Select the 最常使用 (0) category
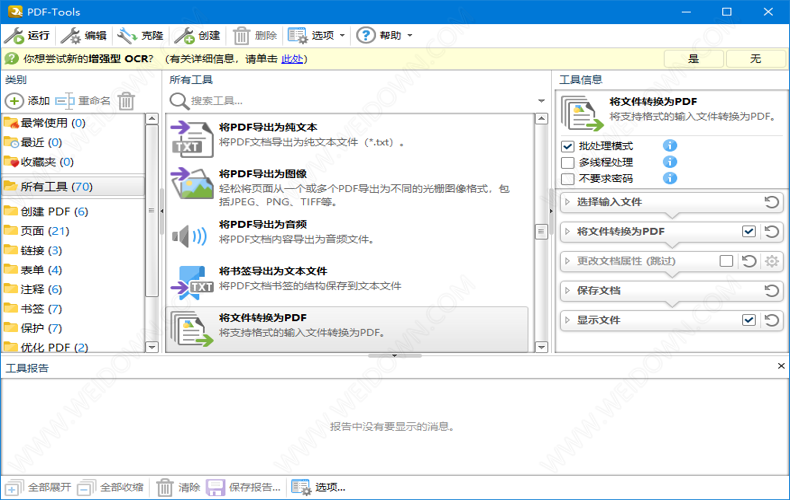This screenshot has height=500, width=790. (x=74, y=123)
